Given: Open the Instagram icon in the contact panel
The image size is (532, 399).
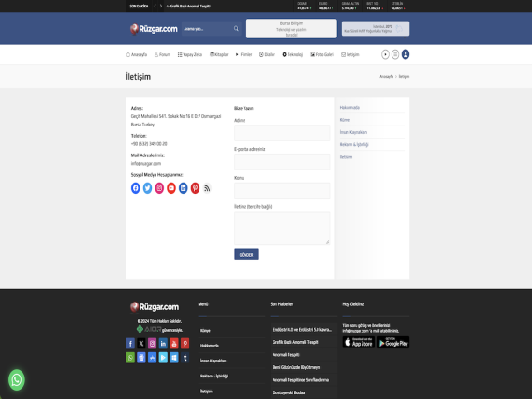Looking at the screenshot, I should (x=159, y=188).
